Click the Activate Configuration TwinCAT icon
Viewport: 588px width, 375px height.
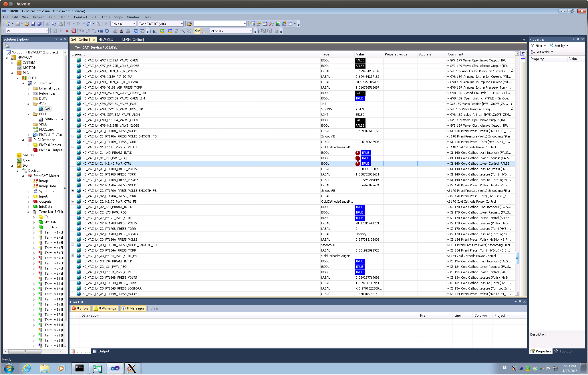pyautogui.click(x=155, y=31)
